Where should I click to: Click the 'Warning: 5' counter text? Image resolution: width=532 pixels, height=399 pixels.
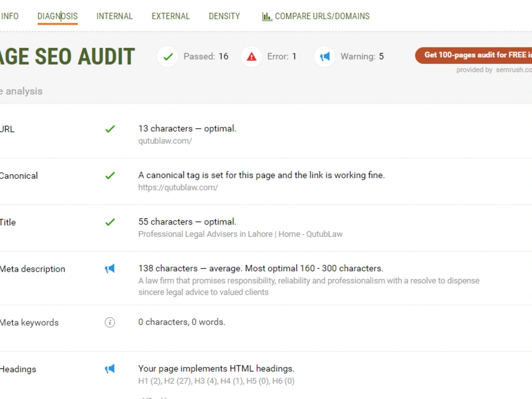(x=362, y=56)
